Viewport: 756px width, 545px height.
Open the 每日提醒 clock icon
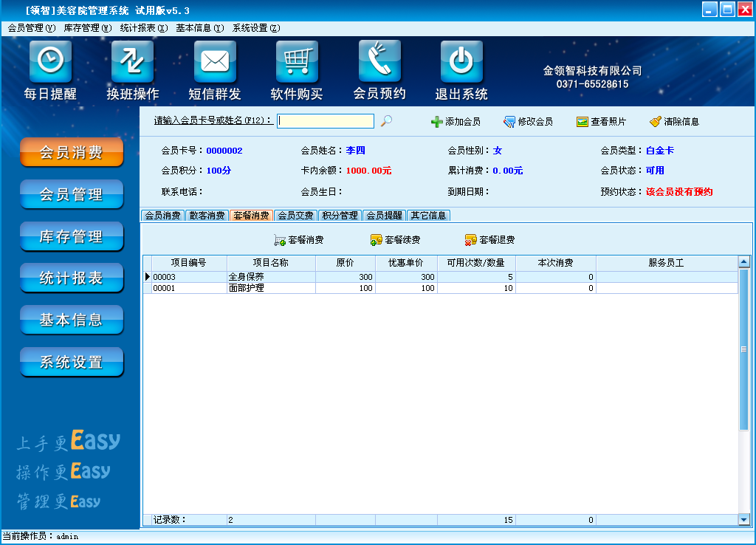click(50, 62)
